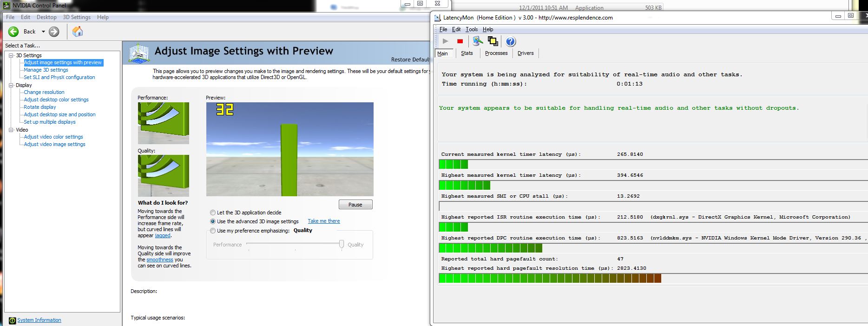Open 'Manage 3D settings' task

[46, 70]
